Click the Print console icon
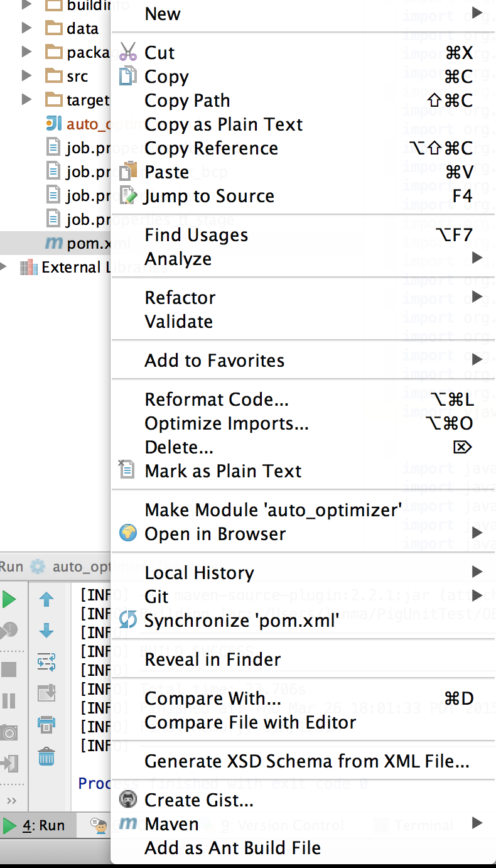 click(46, 725)
